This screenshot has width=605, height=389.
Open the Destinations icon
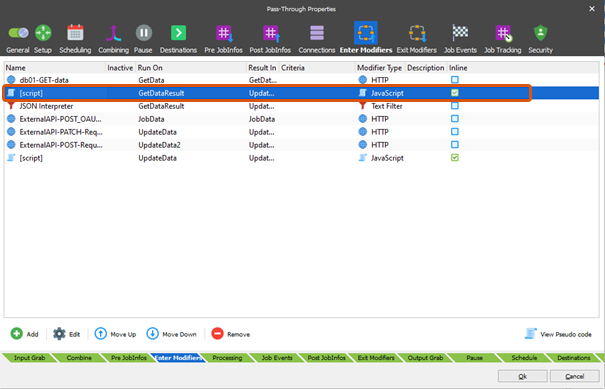178,33
